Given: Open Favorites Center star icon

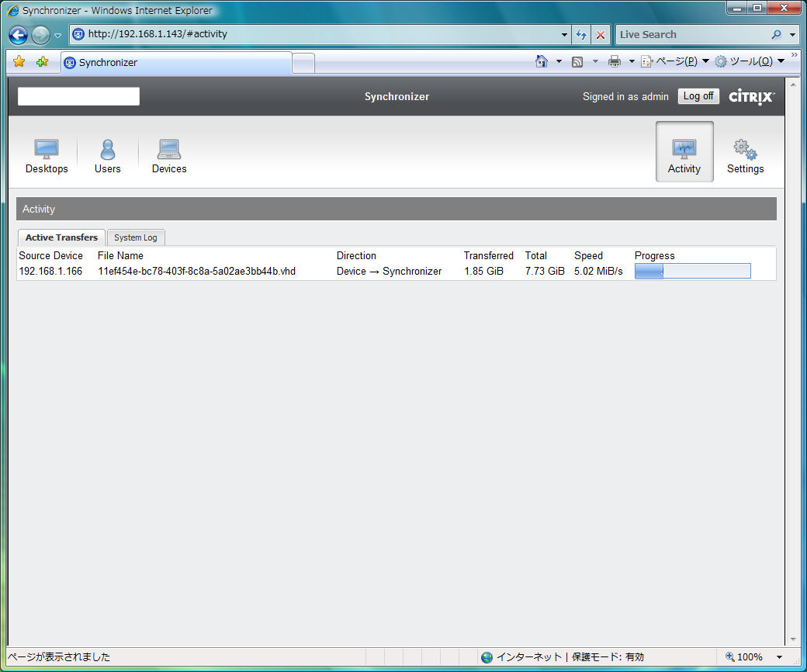Looking at the screenshot, I should [19, 62].
